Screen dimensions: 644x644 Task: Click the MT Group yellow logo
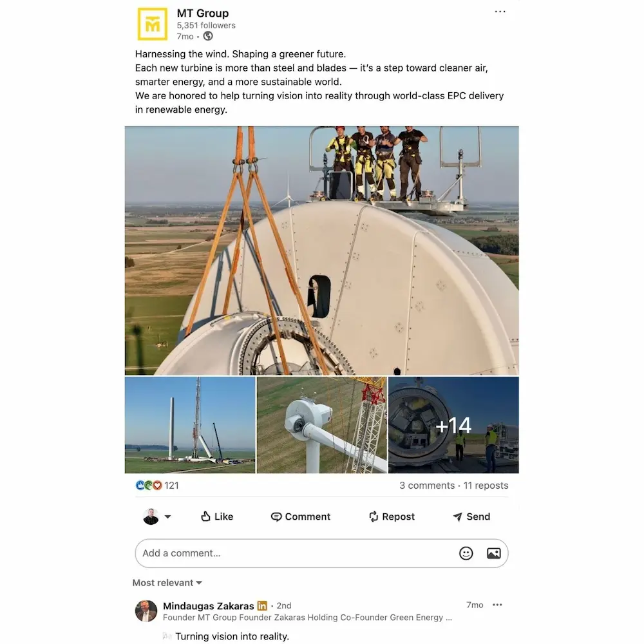pos(153,24)
